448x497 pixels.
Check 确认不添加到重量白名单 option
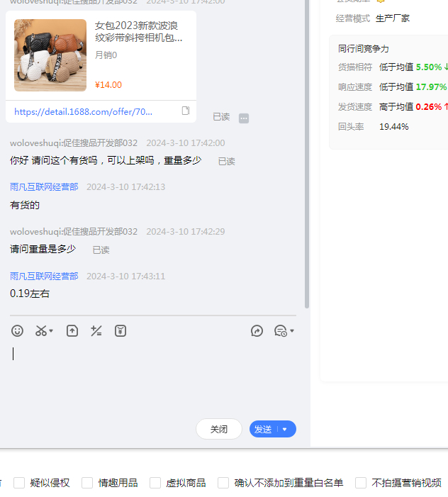pyautogui.click(x=223, y=483)
